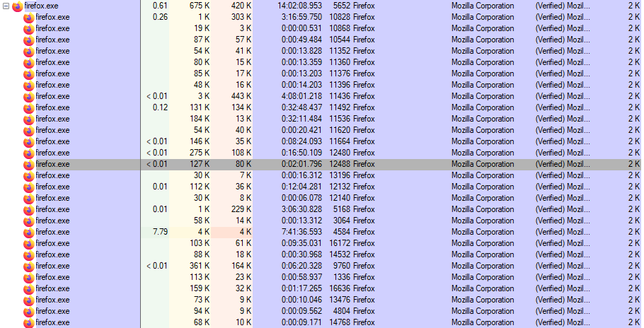The height and width of the screenshot is (328, 644).
Task: Click Firefox icon in PID 11664 row
Action: pos(29,142)
